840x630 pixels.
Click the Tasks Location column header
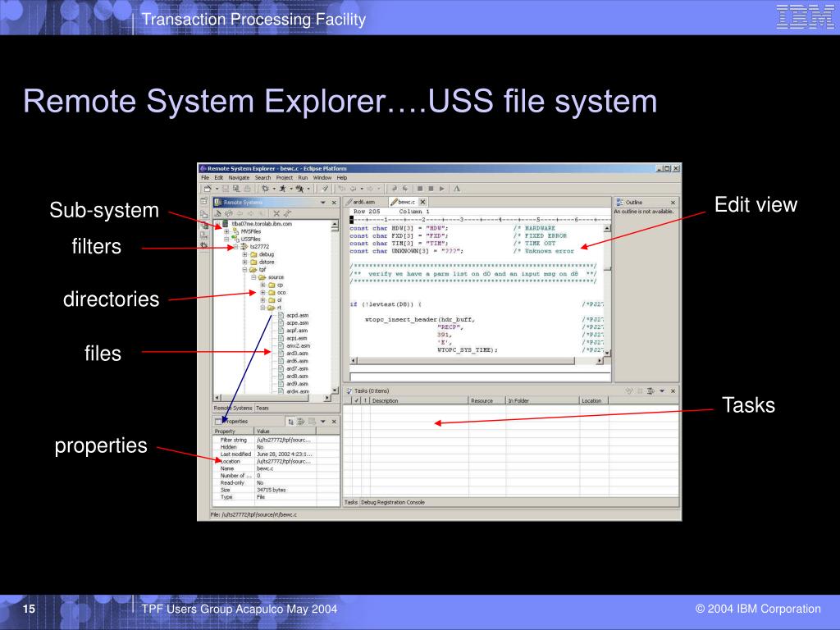tap(594, 400)
